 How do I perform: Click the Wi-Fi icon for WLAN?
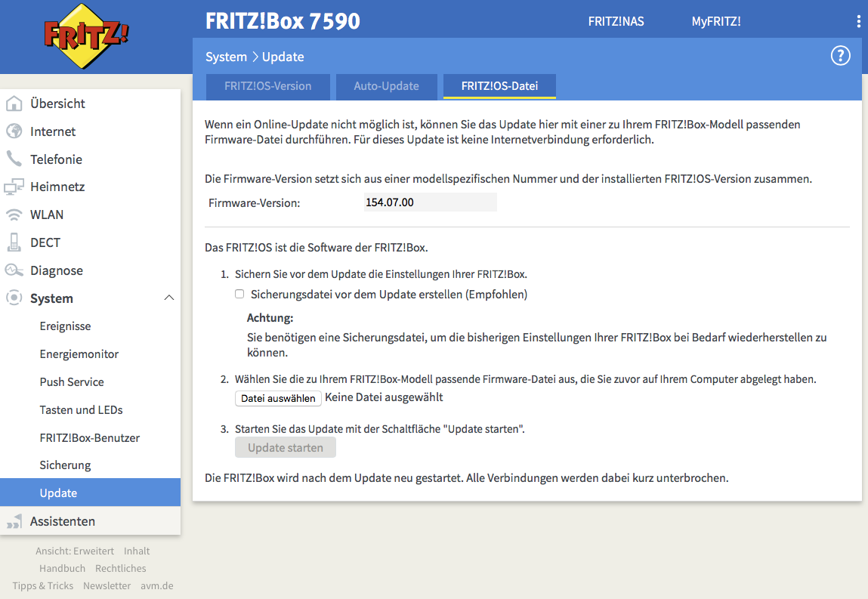tap(14, 215)
